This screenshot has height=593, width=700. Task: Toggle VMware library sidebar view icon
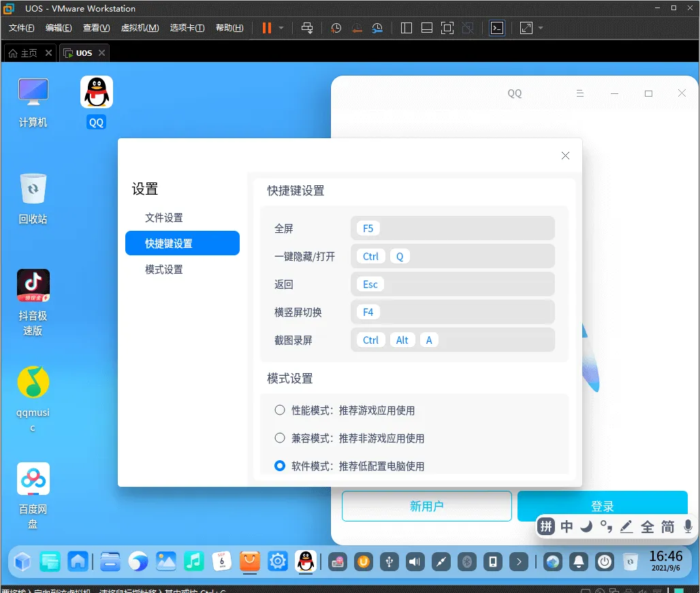pyautogui.click(x=407, y=28)
